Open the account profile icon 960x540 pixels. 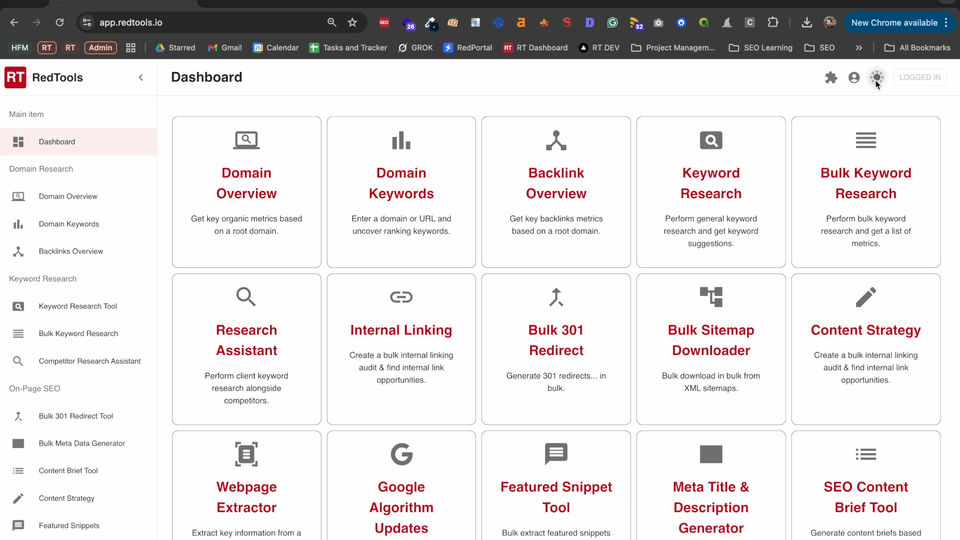(x=854, y=78)
